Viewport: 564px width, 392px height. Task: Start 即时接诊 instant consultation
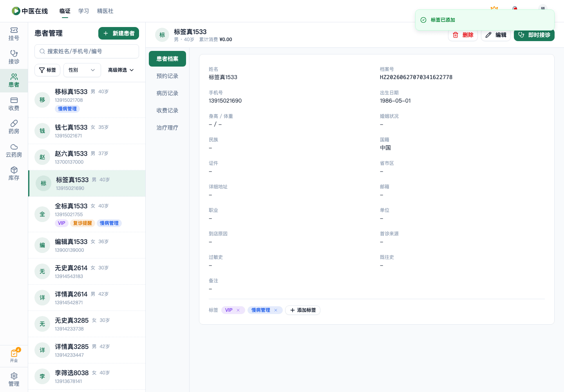click(x=534, y=35)
